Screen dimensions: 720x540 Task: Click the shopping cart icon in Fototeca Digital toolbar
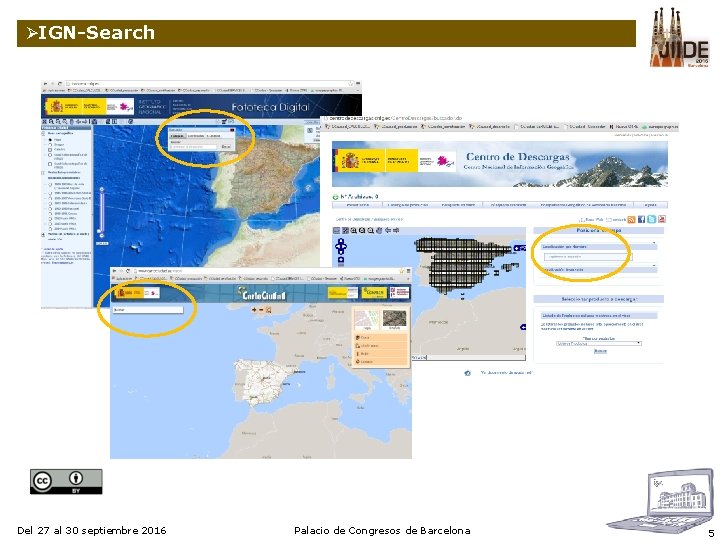[x=224, y=121]
